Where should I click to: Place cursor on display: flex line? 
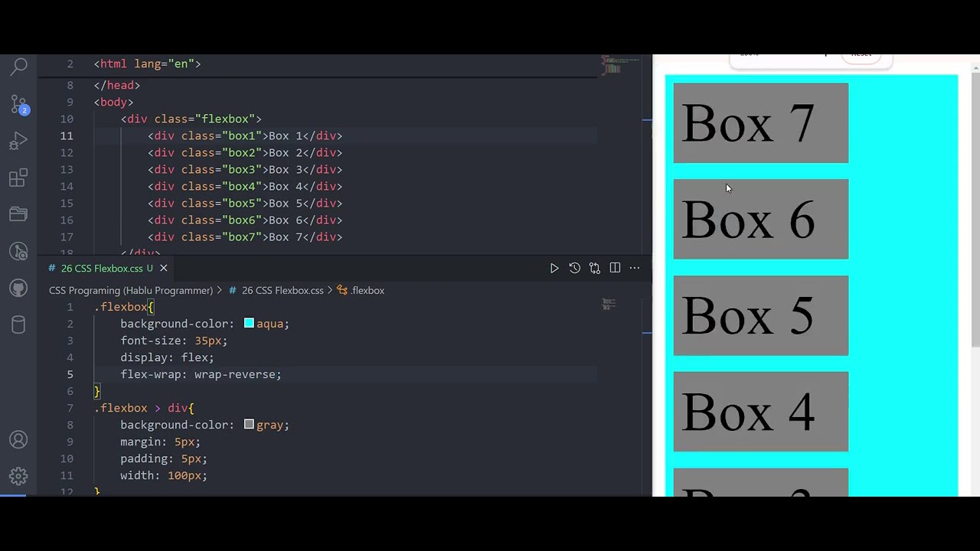pos(167,357)
